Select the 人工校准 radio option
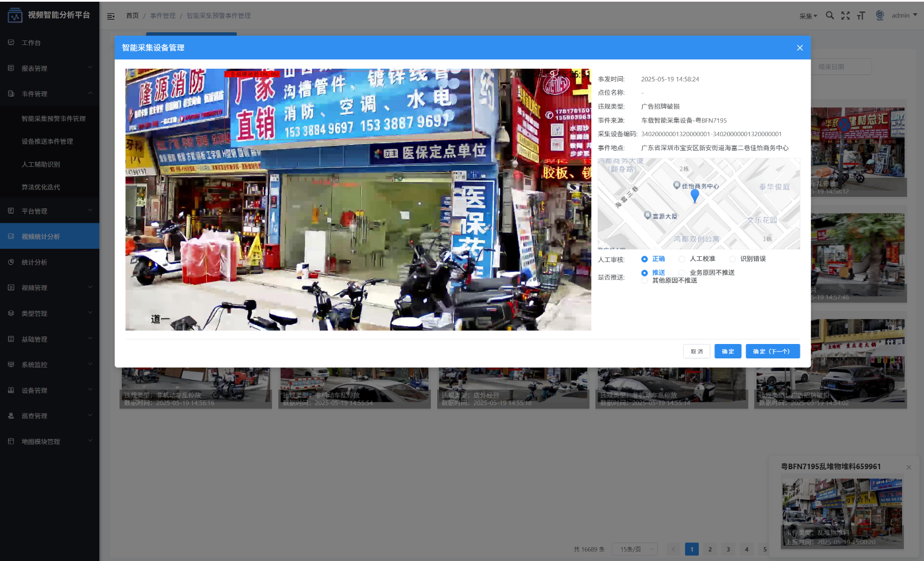This screenshot has width=924, height=561. coord(682,259)
